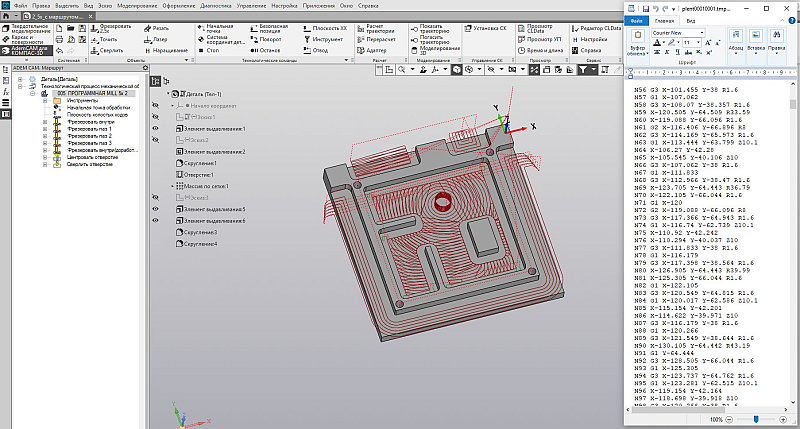Click the Адаптер tool
800x429 pixels.
(374, 50)
